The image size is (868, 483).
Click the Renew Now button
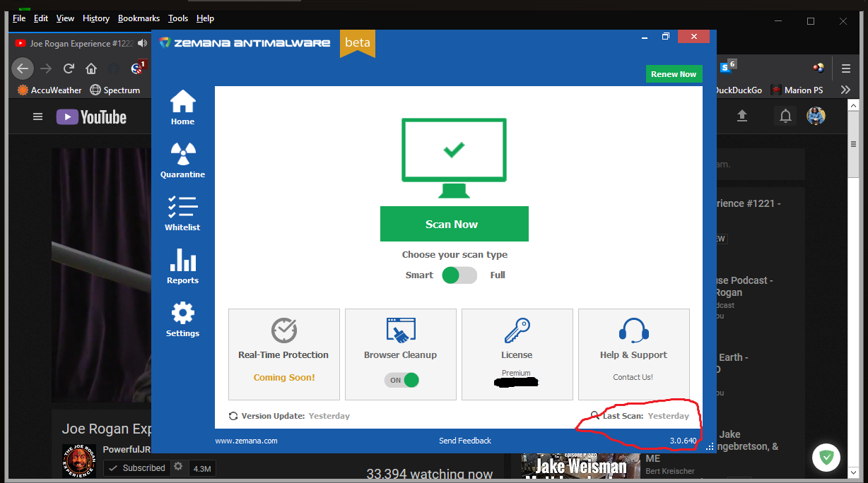click(x=674, y=74)
